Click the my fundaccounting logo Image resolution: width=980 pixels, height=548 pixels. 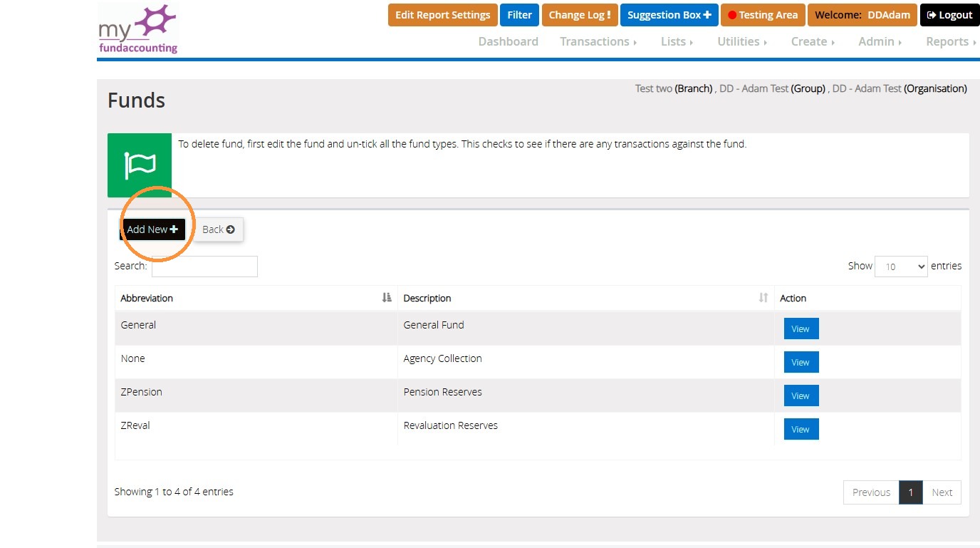point(138,29)
